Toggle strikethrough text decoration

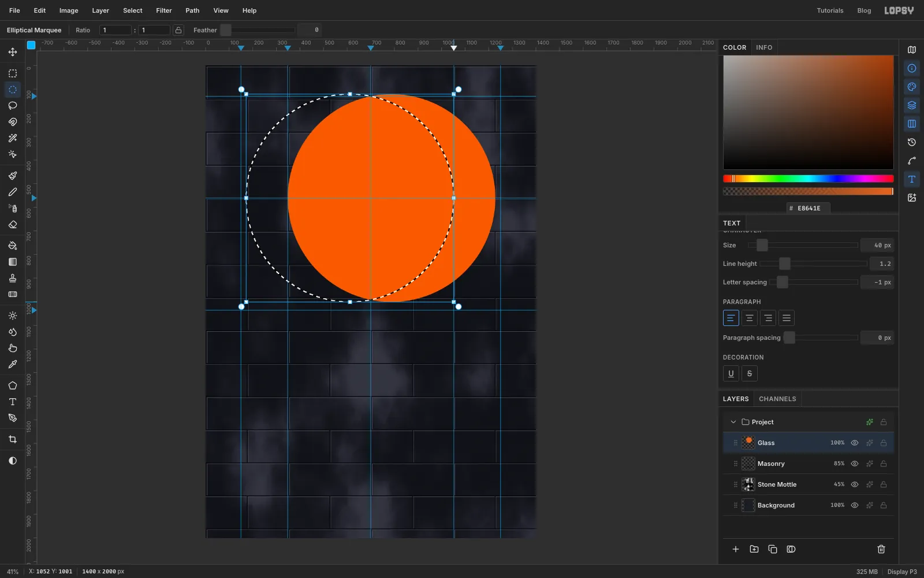750,373
